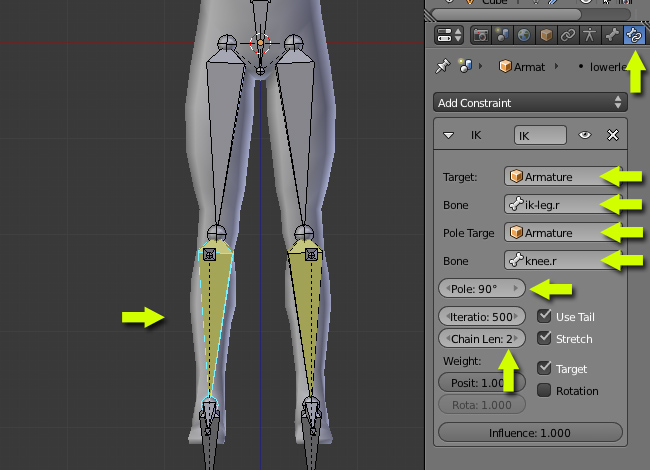Collapse the IK constraint panel

[448, 135]
